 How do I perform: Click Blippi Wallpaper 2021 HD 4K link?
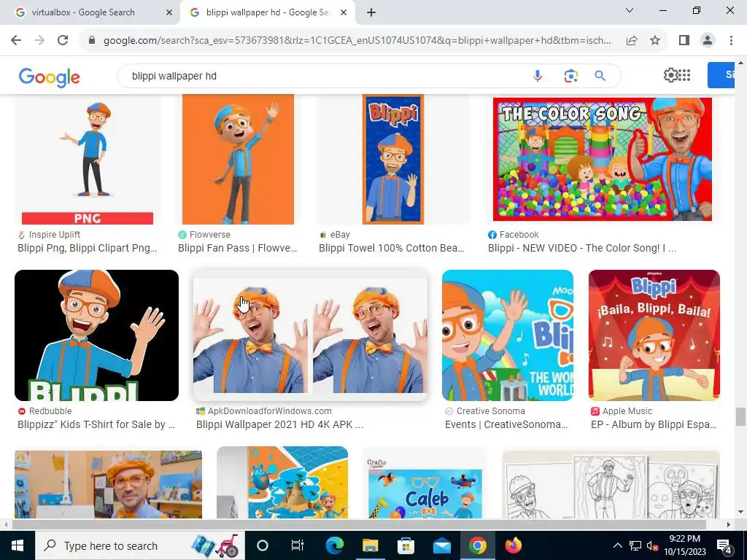click(x=279, y=424)
